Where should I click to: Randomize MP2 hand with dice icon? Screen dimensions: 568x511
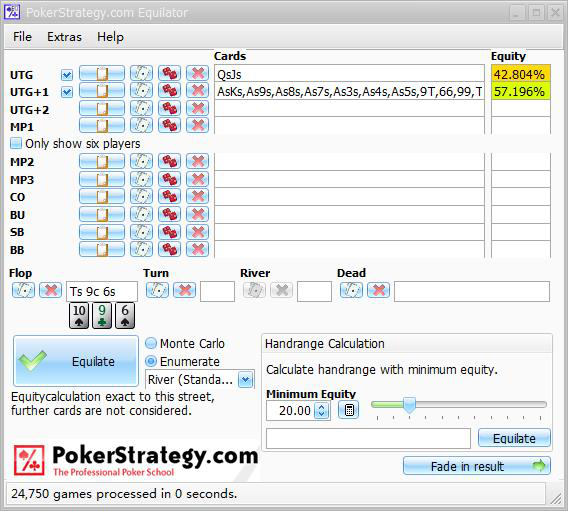(170, 161)
